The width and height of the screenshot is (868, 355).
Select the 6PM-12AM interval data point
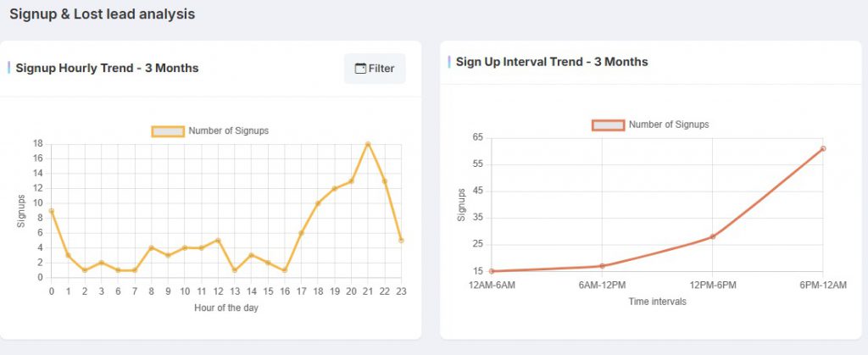(x=823, y=148)
